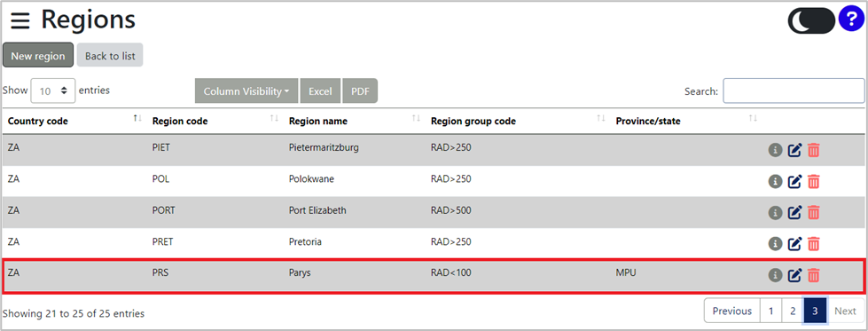View info for Pietermaritzburg region
The height and width of the screenshot is (331, 868).
pos(775,150)
